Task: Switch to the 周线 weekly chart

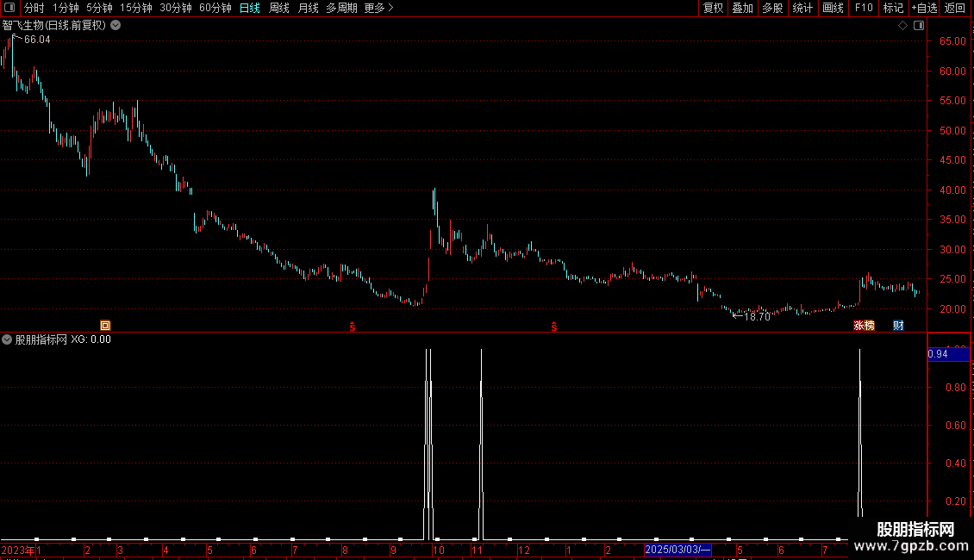Action: [x=279, y=8]
